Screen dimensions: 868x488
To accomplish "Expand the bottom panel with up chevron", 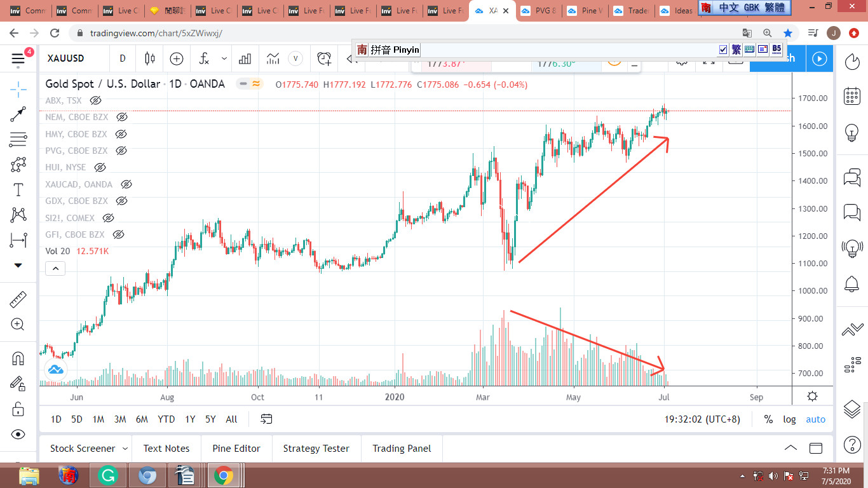I will 790,448.
